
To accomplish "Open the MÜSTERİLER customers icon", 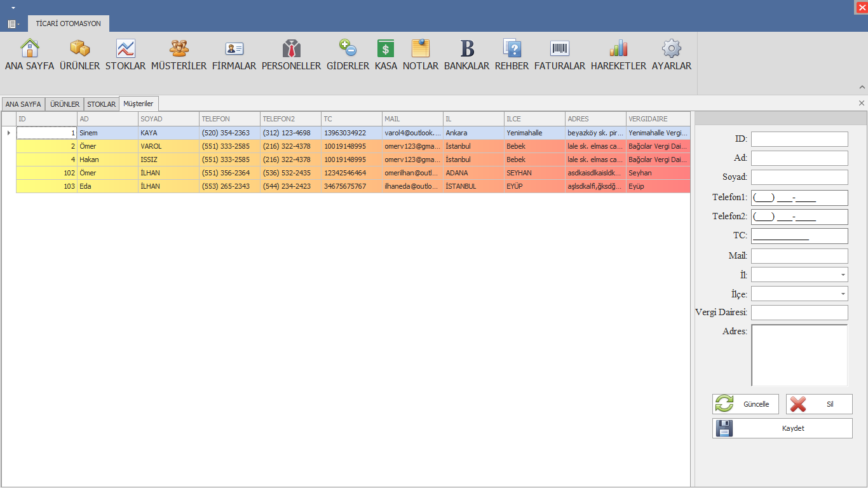I will click(x=179, y=49).
